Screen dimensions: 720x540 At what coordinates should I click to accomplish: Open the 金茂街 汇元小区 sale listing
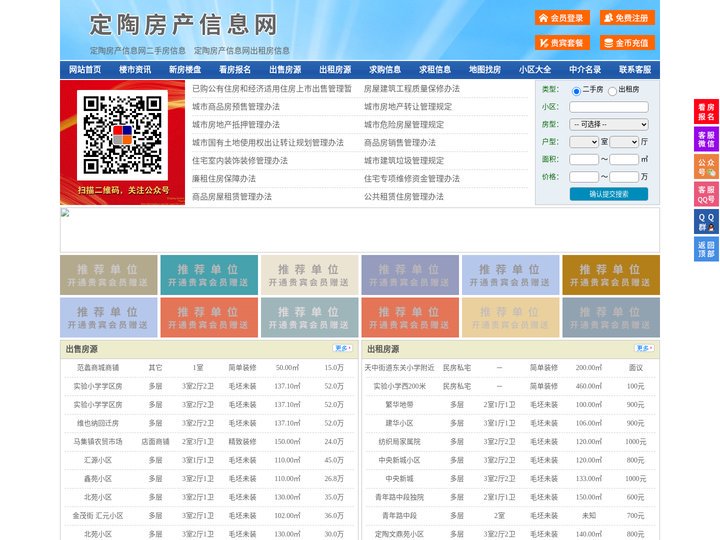[x=98, y=516]
